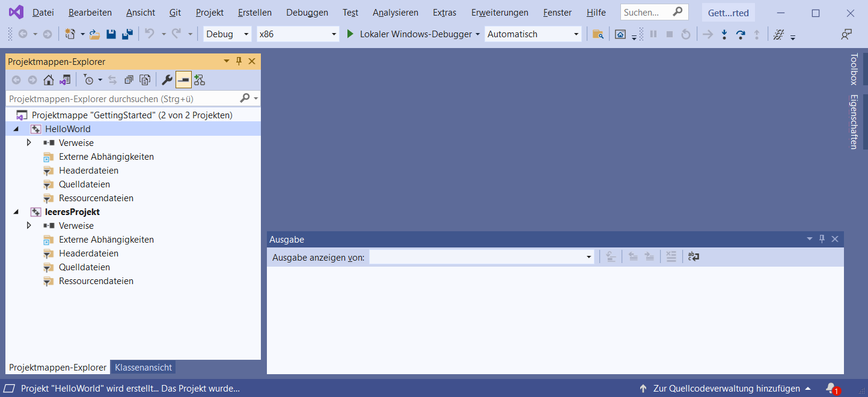Screen dimensions: 868x397
Task: Click the 'Neue Projektmappen-Explorer-Ansicht' icon
Action: (x=200, y=79)
